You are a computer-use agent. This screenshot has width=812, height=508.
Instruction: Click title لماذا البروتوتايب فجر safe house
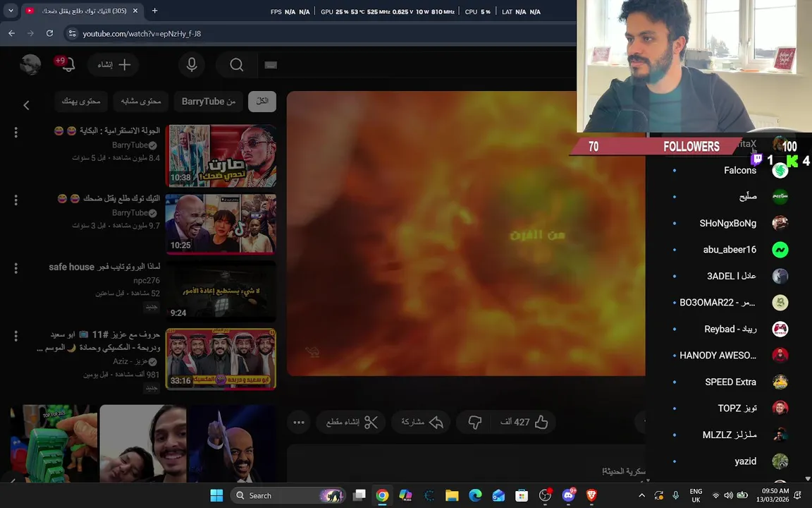104,267
